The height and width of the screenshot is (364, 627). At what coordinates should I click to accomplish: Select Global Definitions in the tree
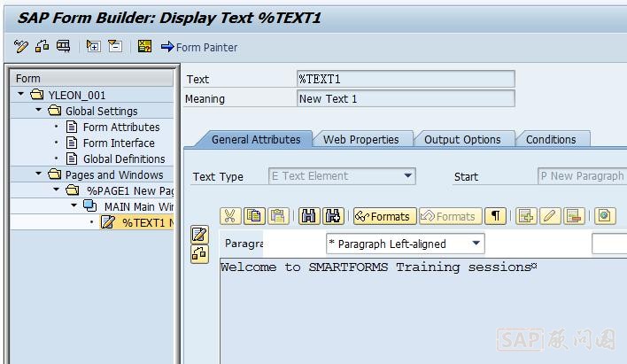(124, 159)
